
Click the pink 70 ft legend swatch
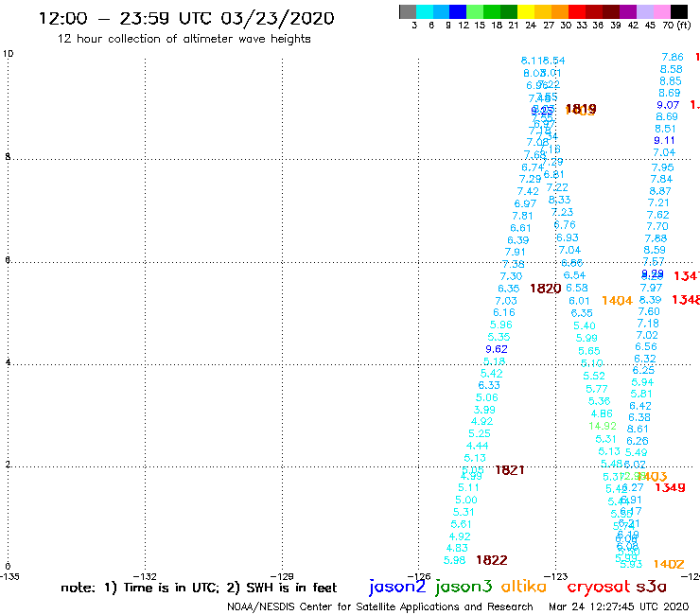(x=662, y=11)
